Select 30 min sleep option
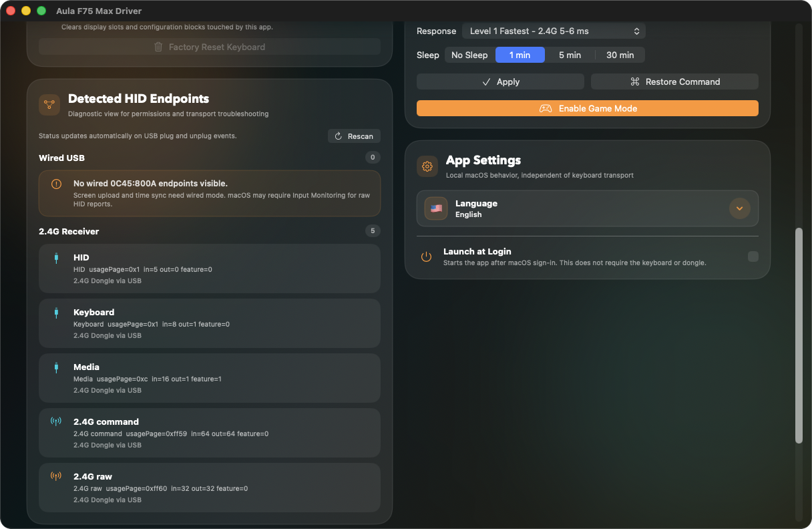 620,55
